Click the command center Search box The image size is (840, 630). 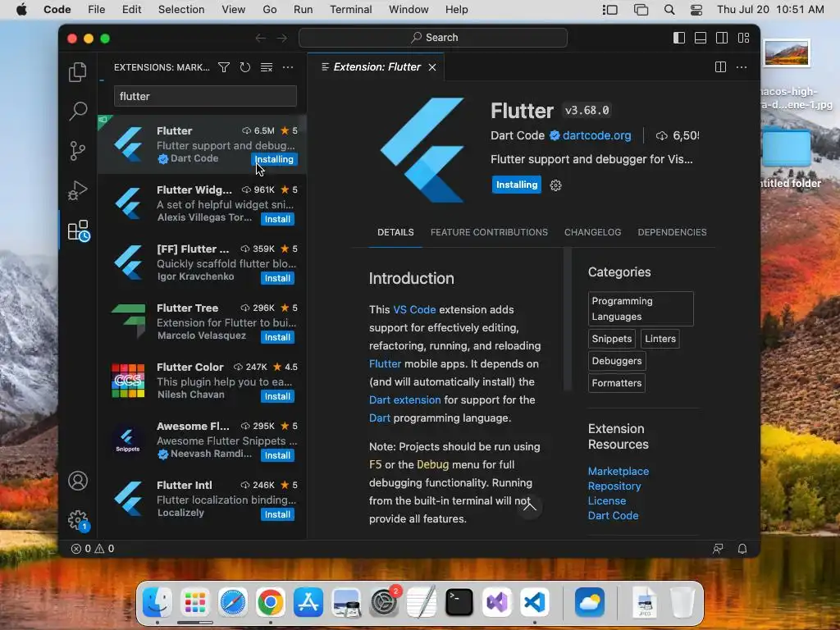click(433, 38)
